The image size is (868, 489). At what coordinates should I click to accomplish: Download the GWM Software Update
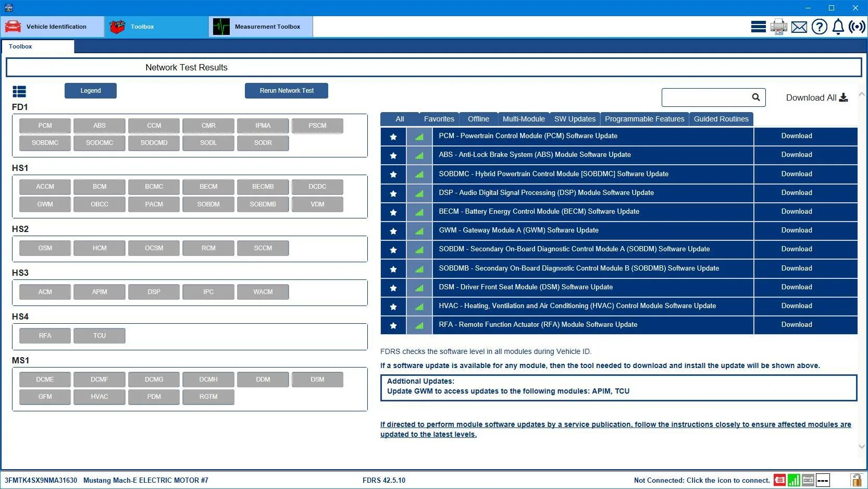click(x=797, y=230)
